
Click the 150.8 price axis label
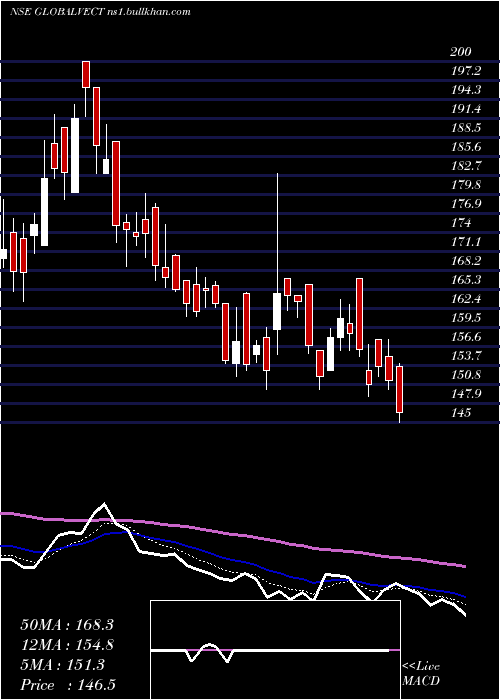point(465,375)
